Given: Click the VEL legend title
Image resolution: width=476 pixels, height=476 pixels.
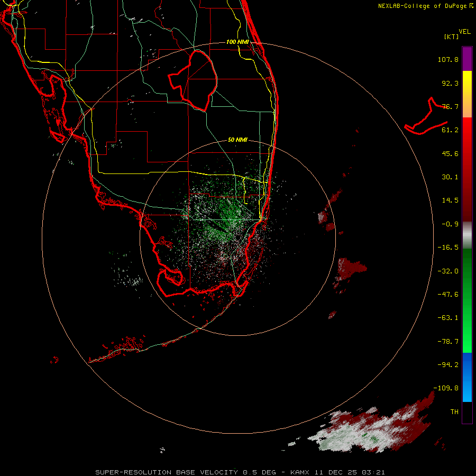Looking at the screenshot, I should 464,32.
